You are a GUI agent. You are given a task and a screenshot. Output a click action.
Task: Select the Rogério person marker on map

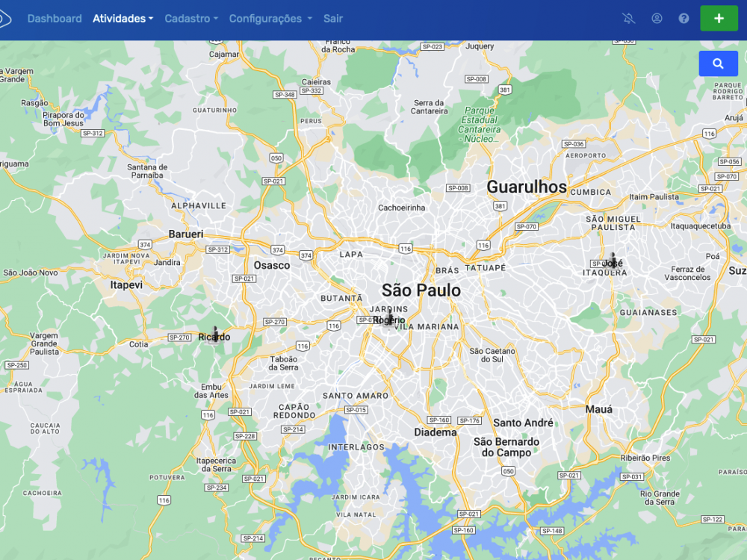pyautogui.click(x=389, y=319)
